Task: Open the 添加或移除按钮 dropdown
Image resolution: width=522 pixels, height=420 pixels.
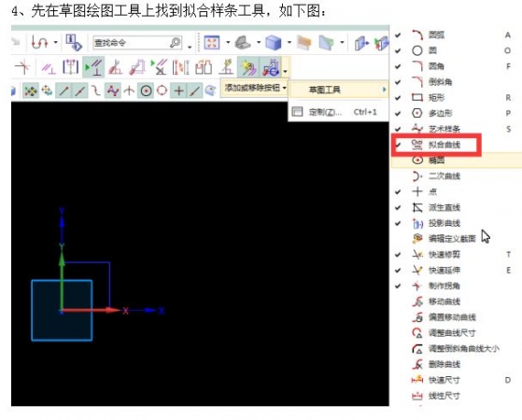Action: pos(255,88)
